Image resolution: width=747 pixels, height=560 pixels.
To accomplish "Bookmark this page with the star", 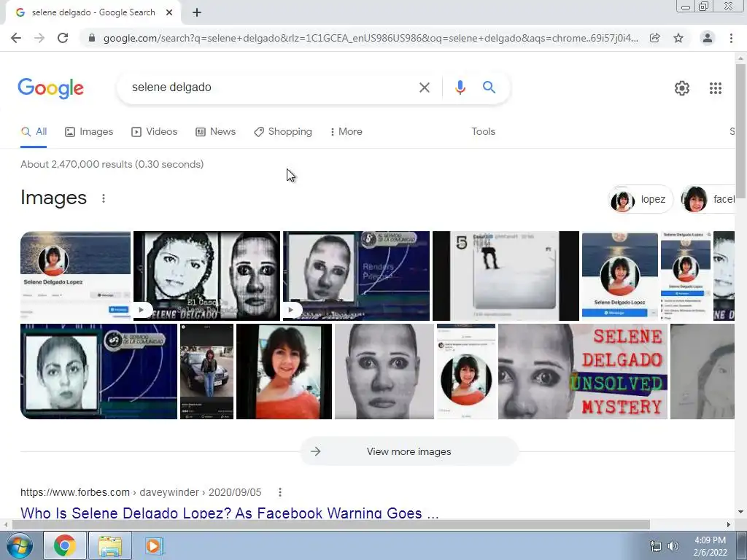I will tap(678, 38).
